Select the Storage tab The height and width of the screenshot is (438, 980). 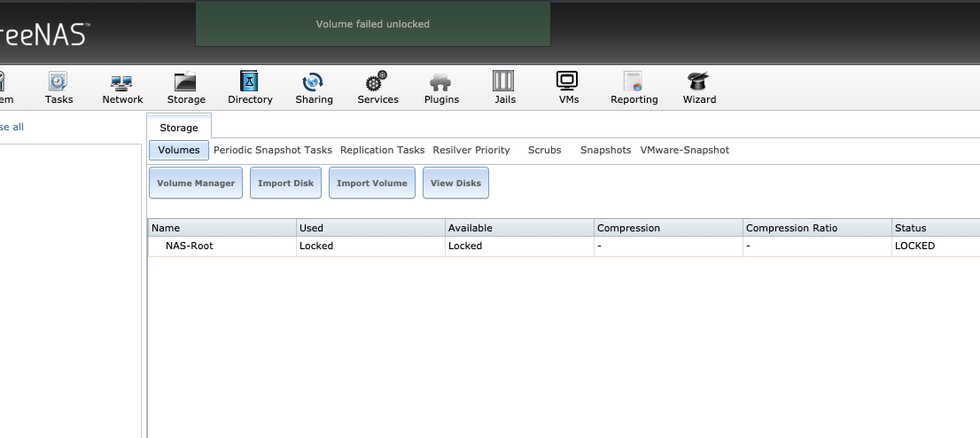tap(179, 127)
